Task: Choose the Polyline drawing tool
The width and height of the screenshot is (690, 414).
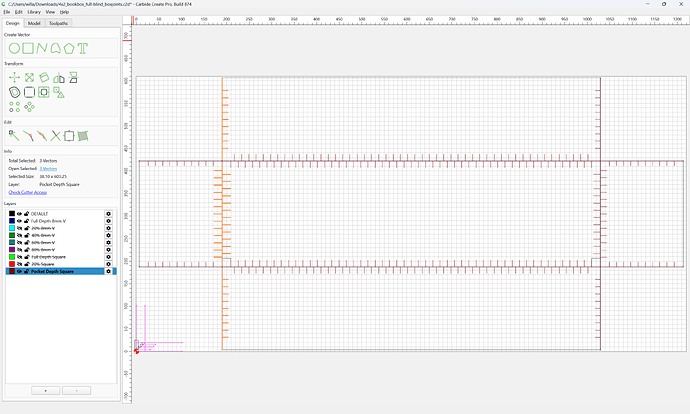Action: tap(42, 48)
